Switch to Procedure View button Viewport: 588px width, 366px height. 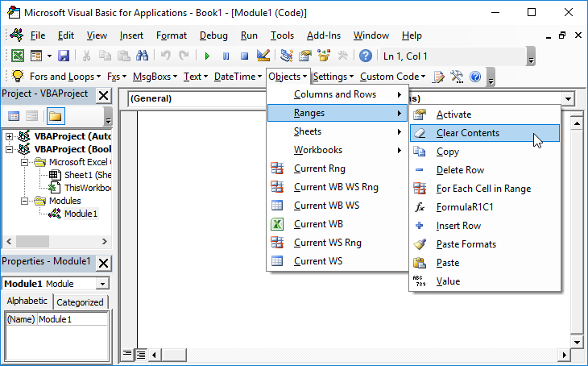click(x=126, y=354)
